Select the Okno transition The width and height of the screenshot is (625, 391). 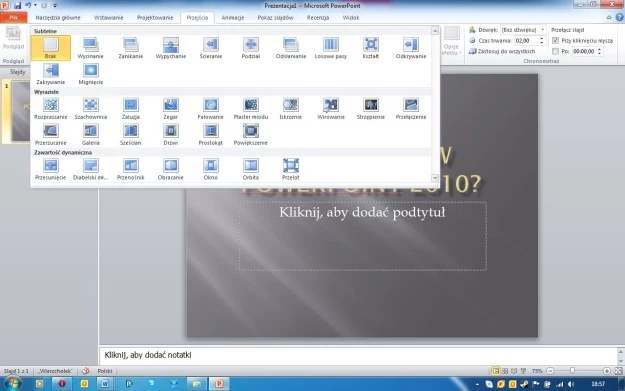211,169
